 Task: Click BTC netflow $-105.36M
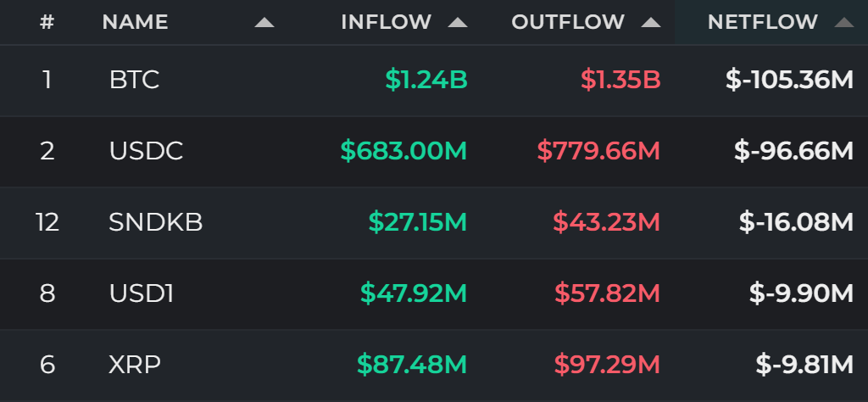click(790, 81)
